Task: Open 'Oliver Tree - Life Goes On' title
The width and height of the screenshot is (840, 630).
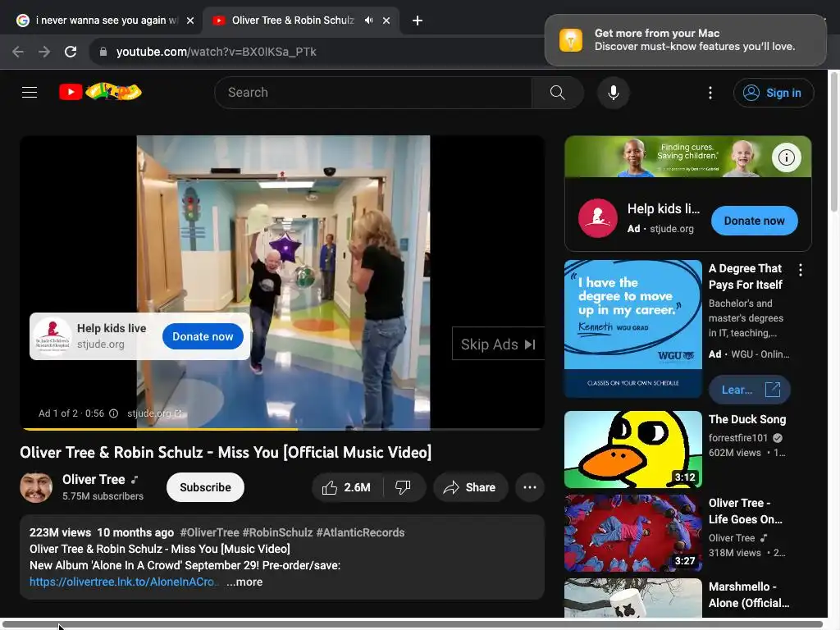Action: click(746, 511)
